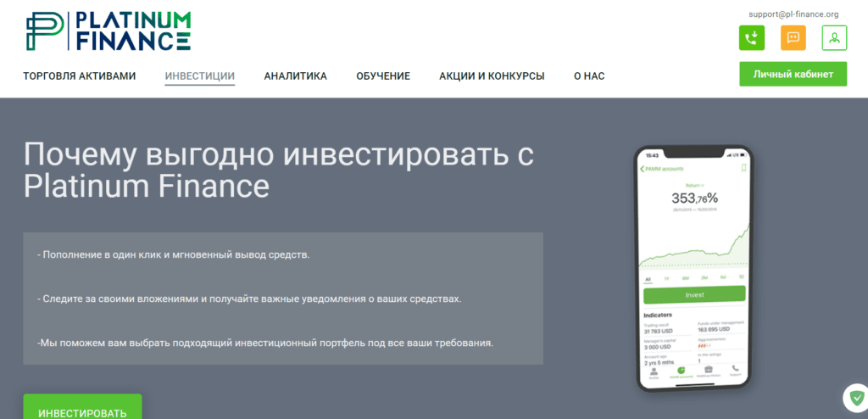Go to the АНАЛИТИКА section
This screenshot has width=868, height=419.
point(296,76)
